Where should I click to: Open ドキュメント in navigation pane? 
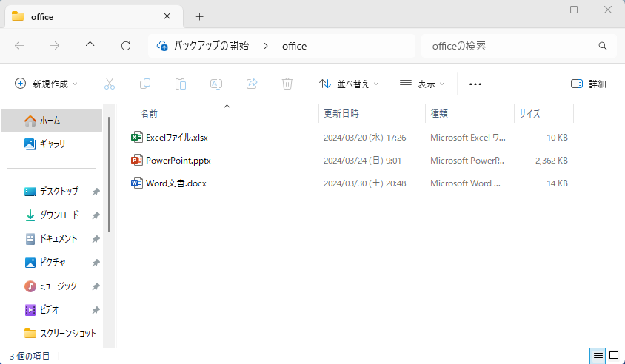click(51, 238)
